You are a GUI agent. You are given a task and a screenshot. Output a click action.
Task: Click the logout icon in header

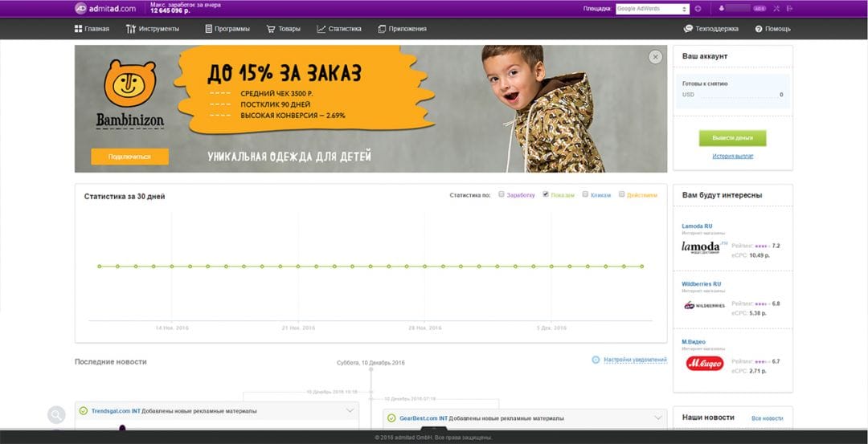click(x=790, y=9)
